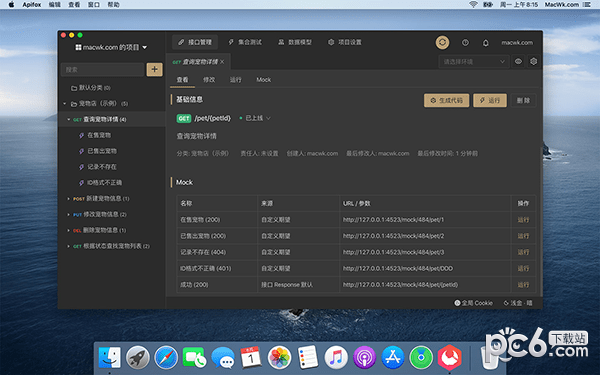The height and width of the screenshot is (375, 600).
Task: Click the sidebar 搜索 search field
Action: [x=103, y=69]
